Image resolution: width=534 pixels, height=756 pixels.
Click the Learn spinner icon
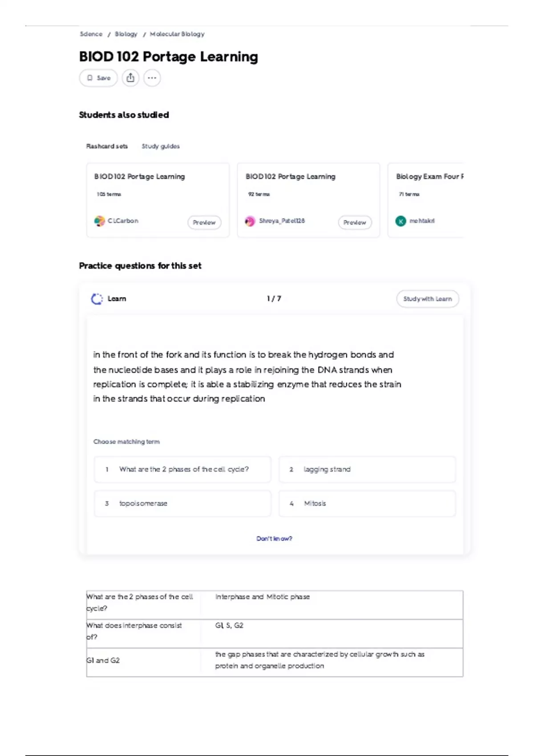coord(97,299)
